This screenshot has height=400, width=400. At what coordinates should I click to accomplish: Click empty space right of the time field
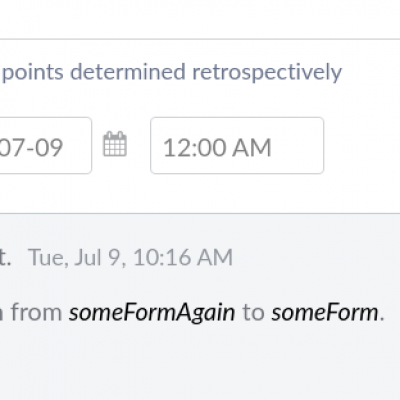362,145
